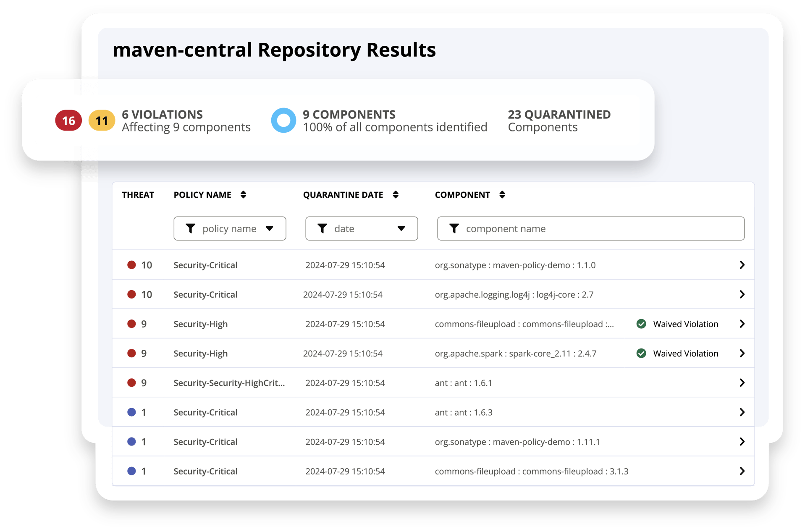
Task: Expand the log4j-core 2.7 row chevron
Action: coord(742,294)
